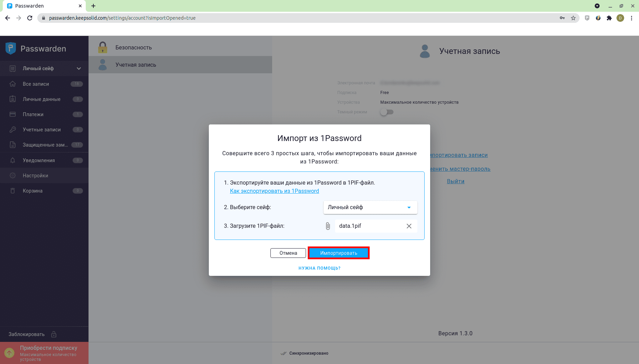Image resolution: width=639 pixels, height=364 pixels.
Task: Select the Безопасность settings tab
Action: pos(133,48)
